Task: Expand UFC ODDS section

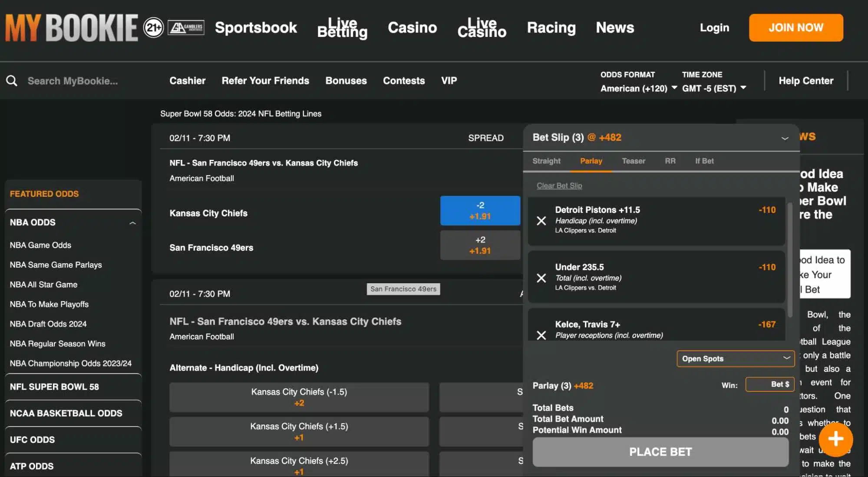Action: coord(73,440)
